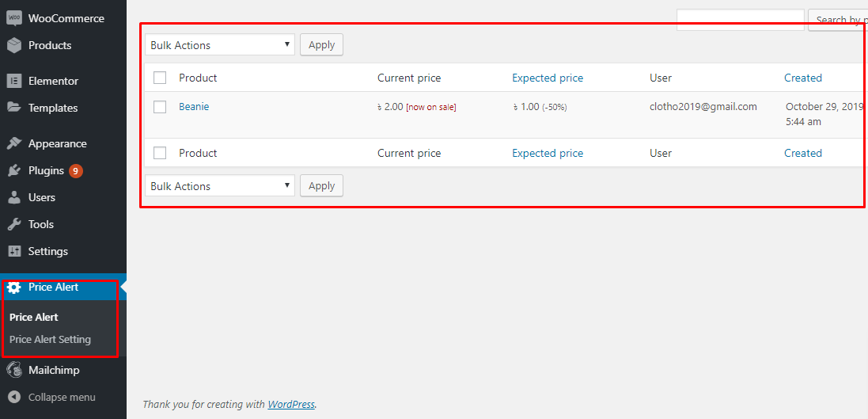Click the Products box icon

(x=13, y=45)
